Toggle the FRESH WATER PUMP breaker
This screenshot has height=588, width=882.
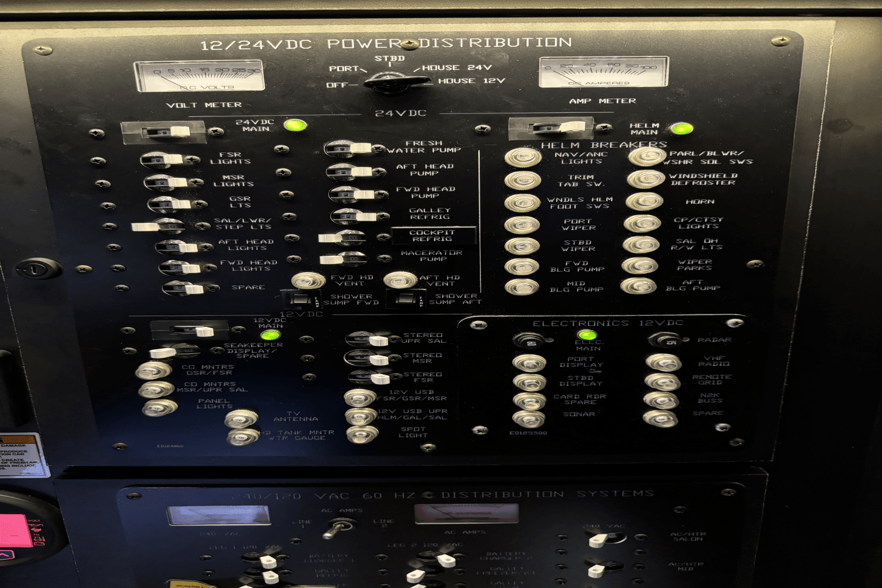pyautogui.click(x=348, y=148)
